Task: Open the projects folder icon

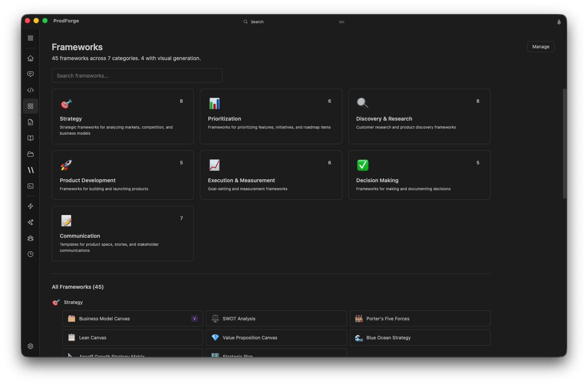Action: point(30,154)
